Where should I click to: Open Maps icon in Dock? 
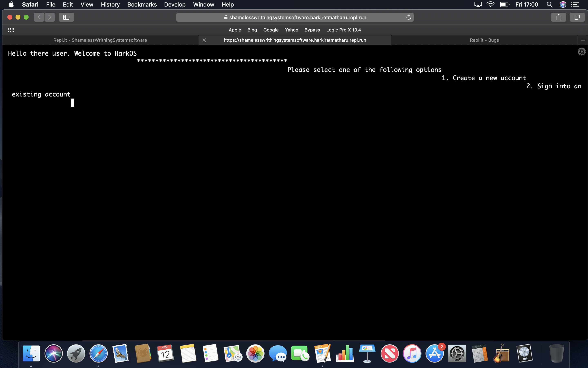[233, 353]
